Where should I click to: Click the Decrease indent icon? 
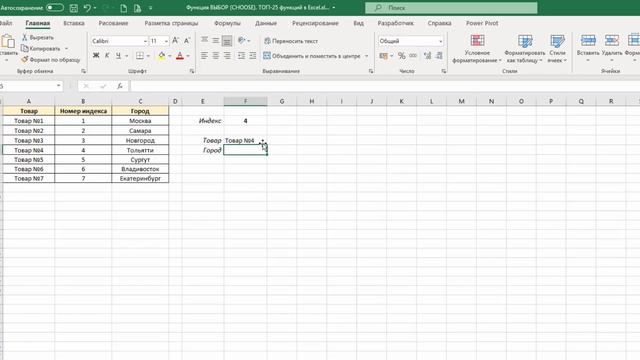pyautogui.click(x=242, y=56)
